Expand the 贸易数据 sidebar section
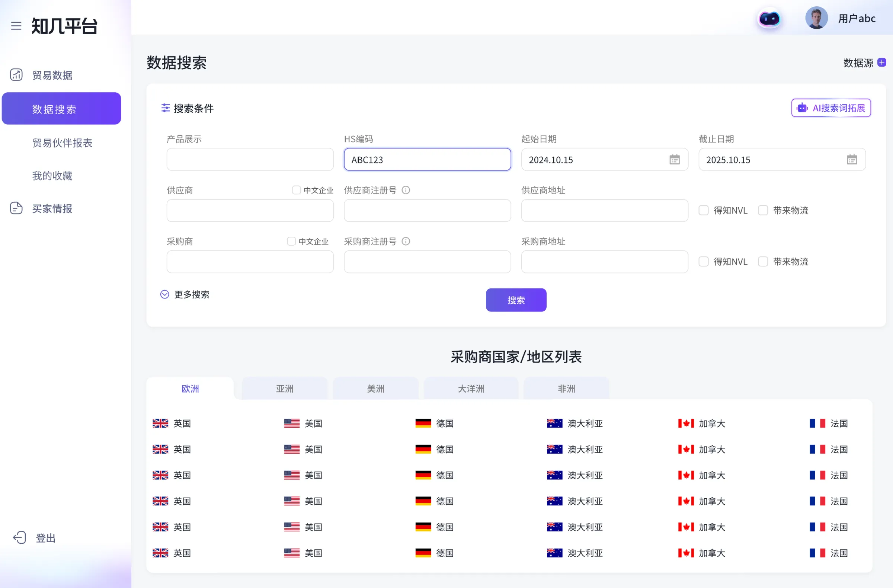Screen dimensions: 893x588 (x=52, y=75)
